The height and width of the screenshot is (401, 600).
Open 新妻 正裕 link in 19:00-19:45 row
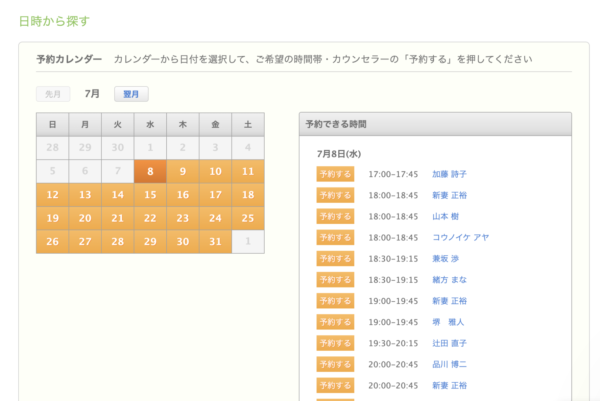pos(450,301)
